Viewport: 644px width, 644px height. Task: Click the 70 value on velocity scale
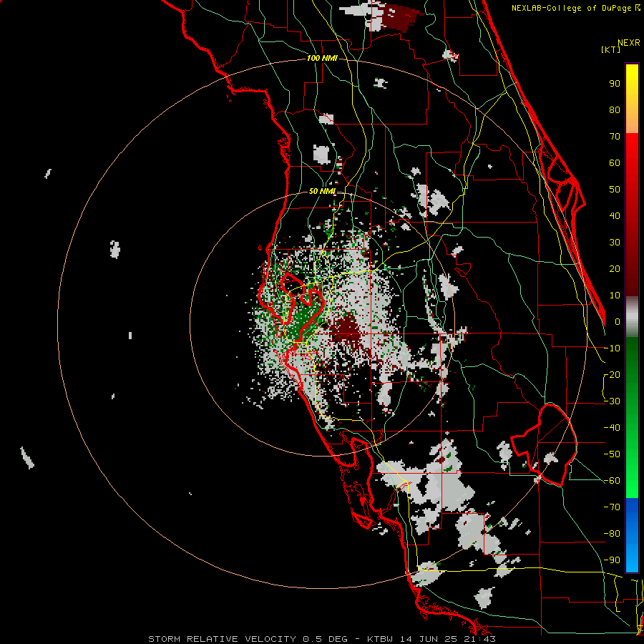(x=615, y=137)
